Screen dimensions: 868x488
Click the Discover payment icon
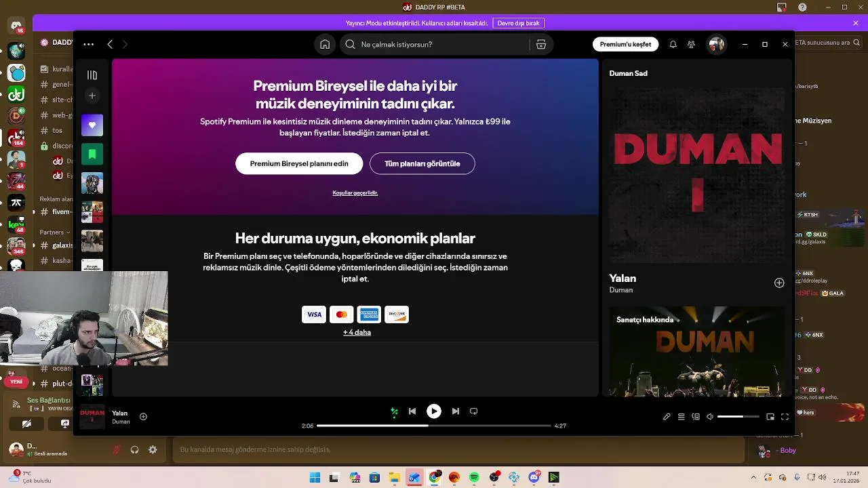point(397,314)
